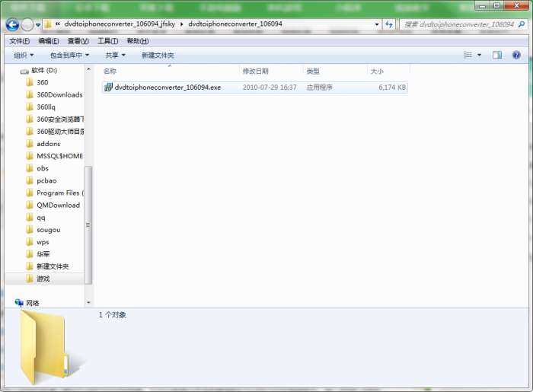
Task: Click navigation pane scroll-up arrow
Action: pos(88,69)
